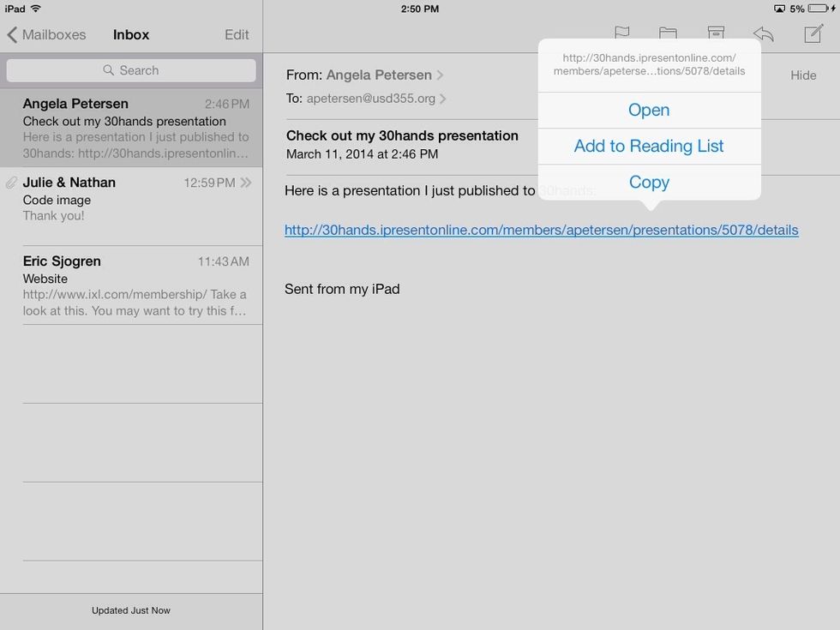Tap the Edit button in Inbox

[x=237, y=35]
